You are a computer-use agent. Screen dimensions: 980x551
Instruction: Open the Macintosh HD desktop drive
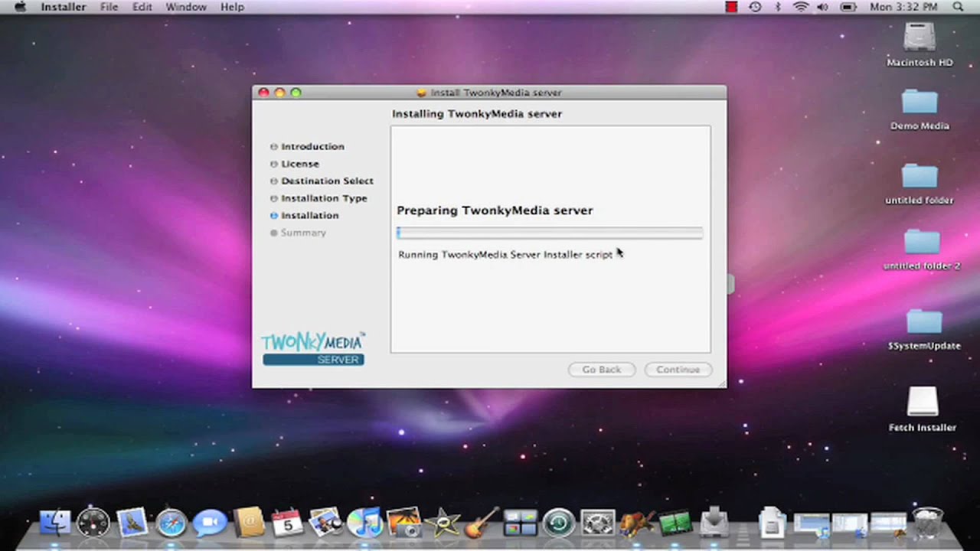(x=920, y=44)
